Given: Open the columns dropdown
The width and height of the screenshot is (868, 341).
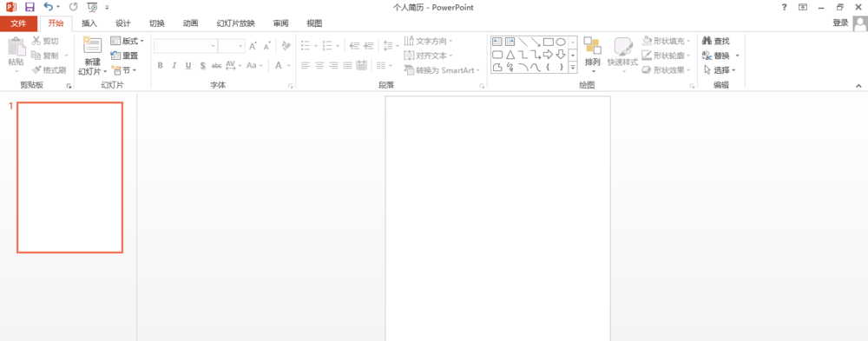Looking at the screenshot, I should 385,65.
